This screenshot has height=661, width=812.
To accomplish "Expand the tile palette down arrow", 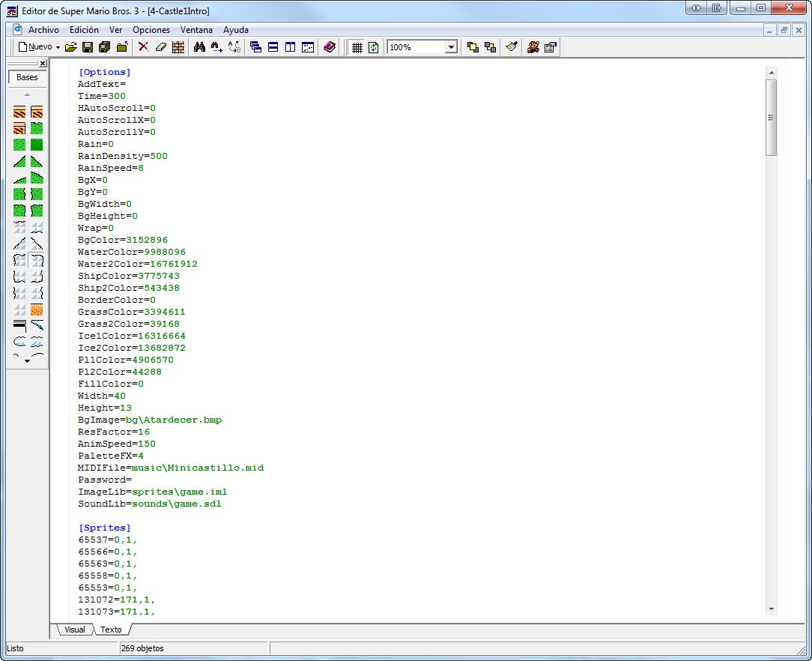I will click(28, 361).
